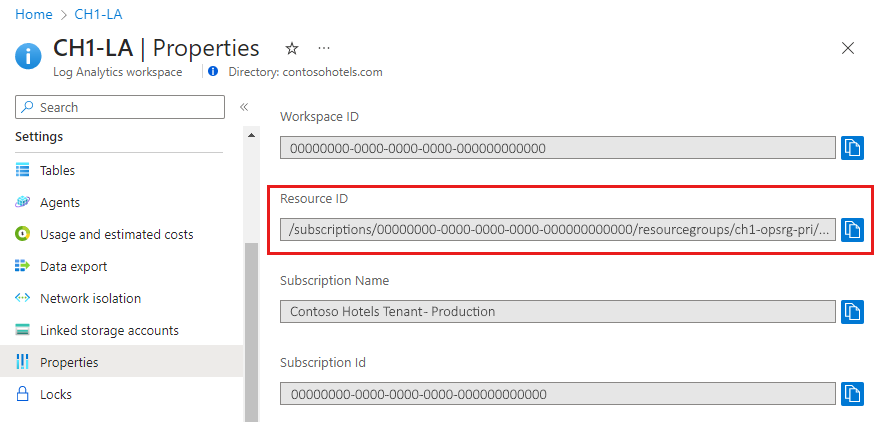The width and height of the screenshot is (878, 422).
Task: Click the Resource ID text field
Action: pos(558,230)
